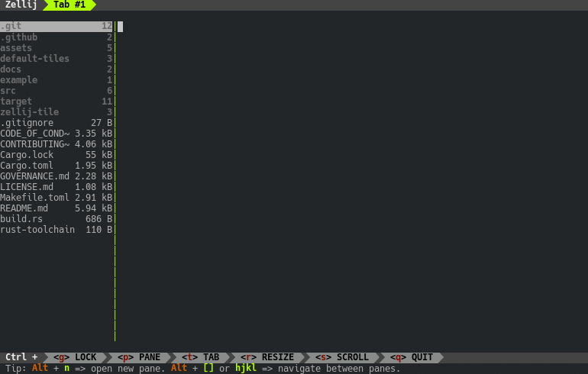Image resolution: width=588 pixels, height=374 pixels.
Task: Click the 5.94 kB size of README.md
Action: coord(93,208)
